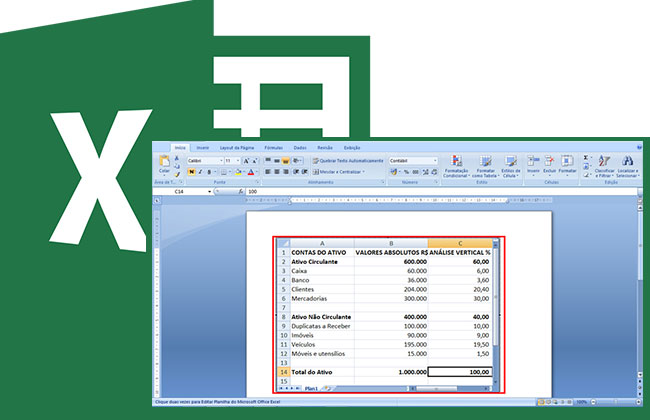
Task: Align text left
Action: point(268,172)
